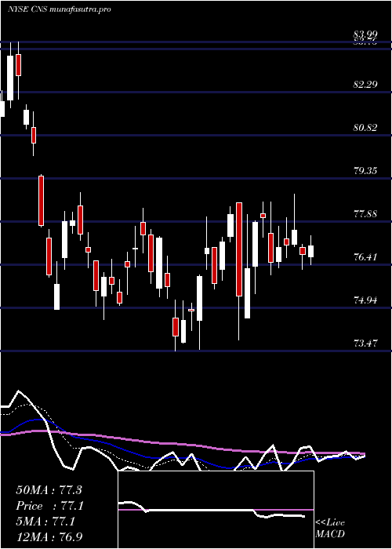Viewport: 392px width, 549px height.
Task: Select the 74.94 price level label
Action: pos(365,300)
